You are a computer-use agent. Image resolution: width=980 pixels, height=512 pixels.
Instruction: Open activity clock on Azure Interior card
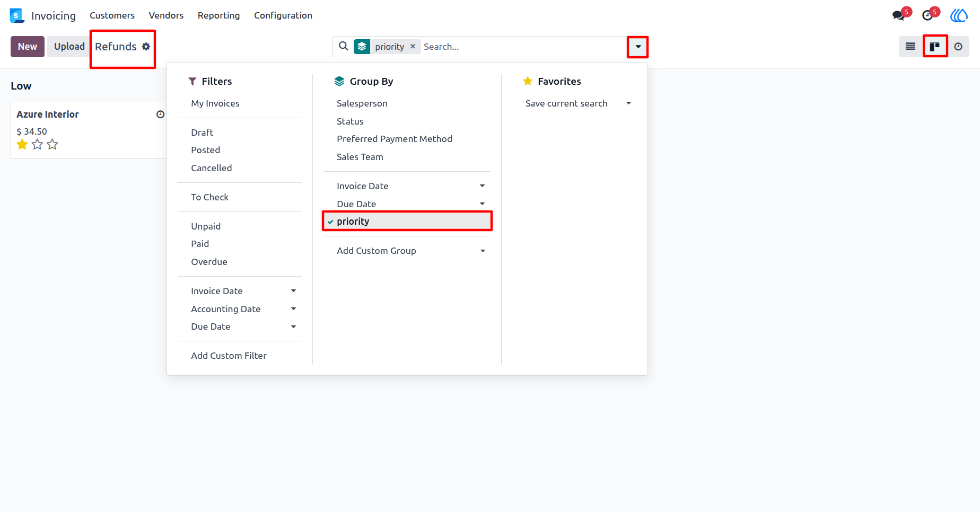[x=160, y=114]
